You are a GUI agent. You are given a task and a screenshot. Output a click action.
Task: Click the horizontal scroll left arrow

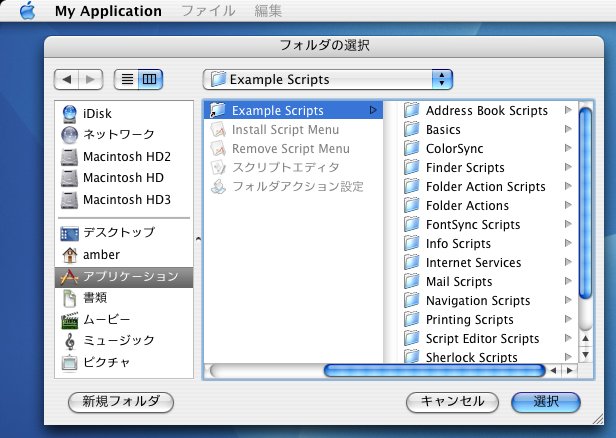point(553,370)
